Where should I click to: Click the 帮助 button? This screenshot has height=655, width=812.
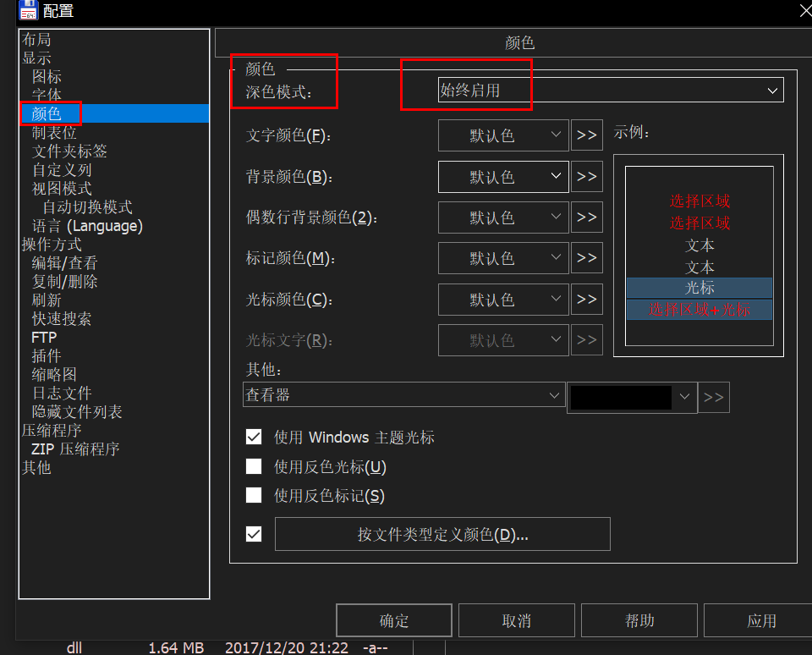point(639,620)
